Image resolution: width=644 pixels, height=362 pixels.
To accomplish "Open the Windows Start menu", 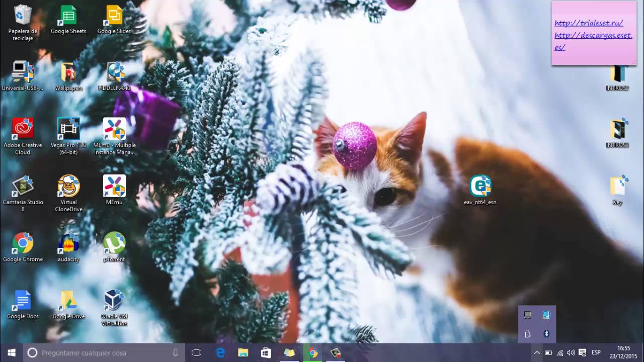I will 12,353.
